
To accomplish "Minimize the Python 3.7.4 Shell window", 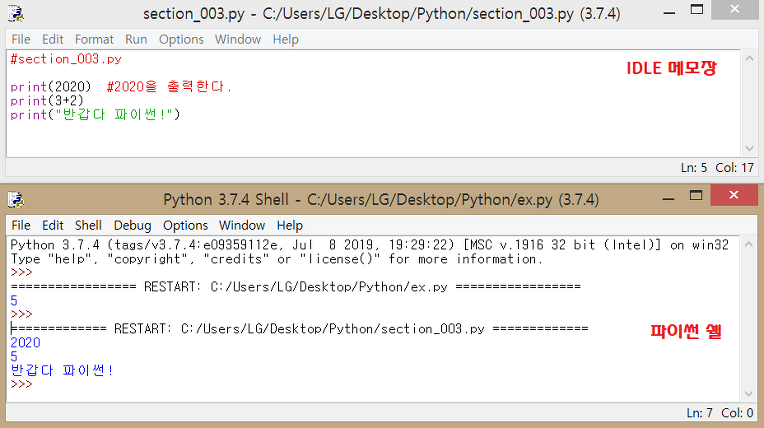I will [x=668, y=198].
